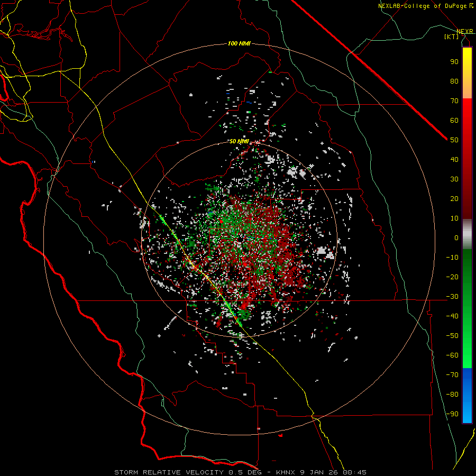Click the positive 30 knot scale label
This screenshot has height=476, width=476.
(x=454, y=179)
